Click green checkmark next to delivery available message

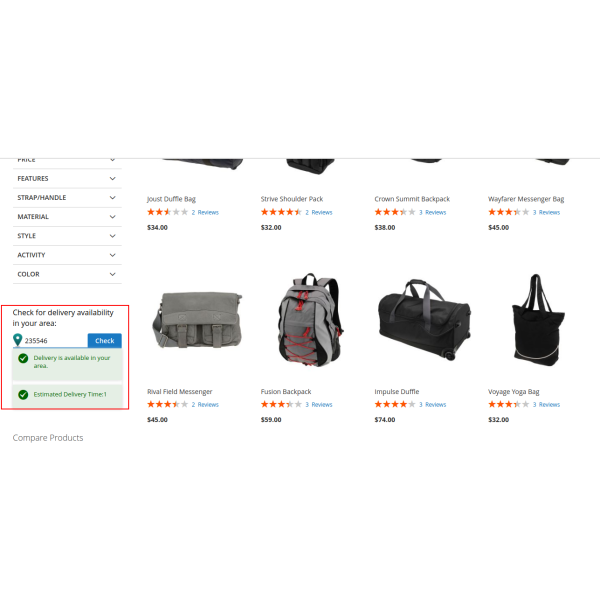coord(23,358)
